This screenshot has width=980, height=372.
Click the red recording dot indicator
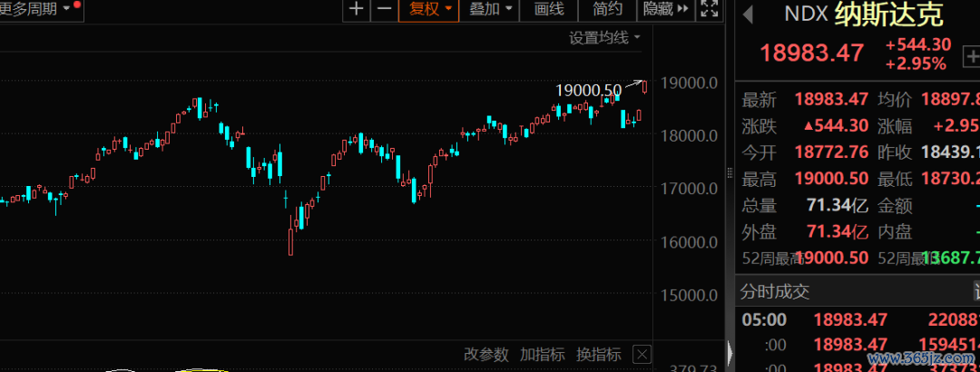[x=76, y=5]
